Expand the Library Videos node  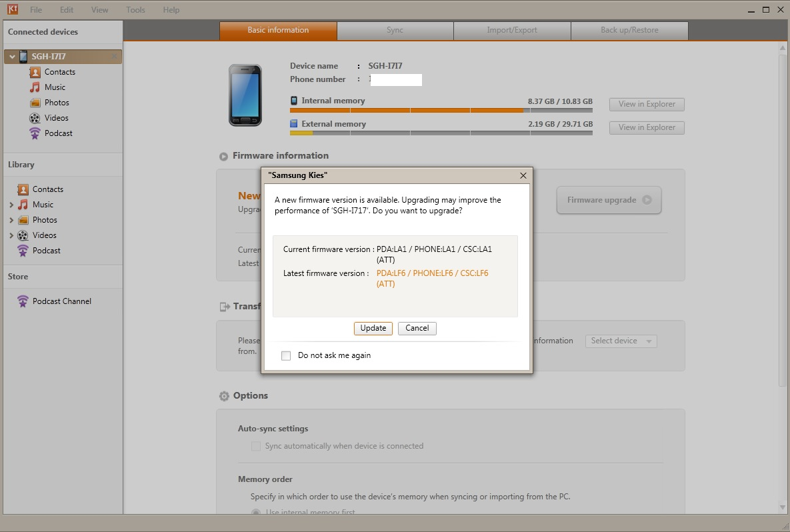(11, 235)
